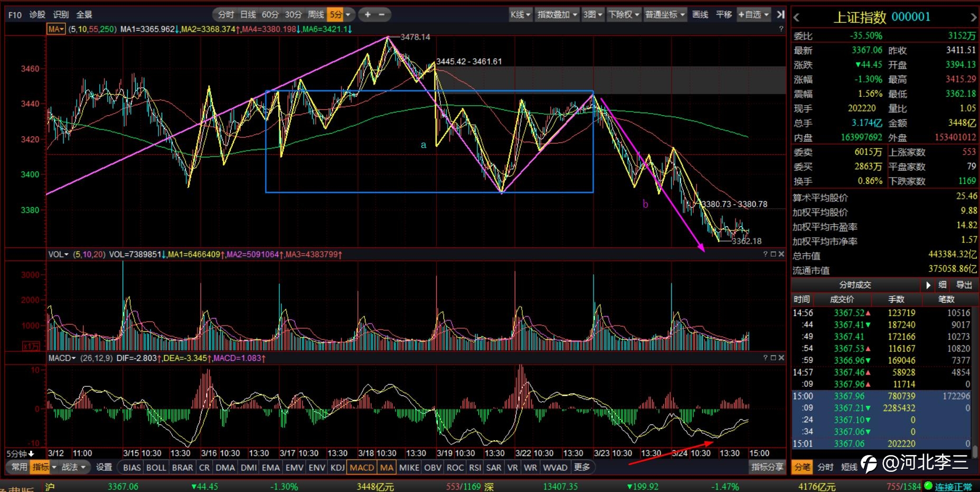Toggle the BRAR indicator
Image resolution: width=980 pixels, height=492 pixels.
[183, 468]
